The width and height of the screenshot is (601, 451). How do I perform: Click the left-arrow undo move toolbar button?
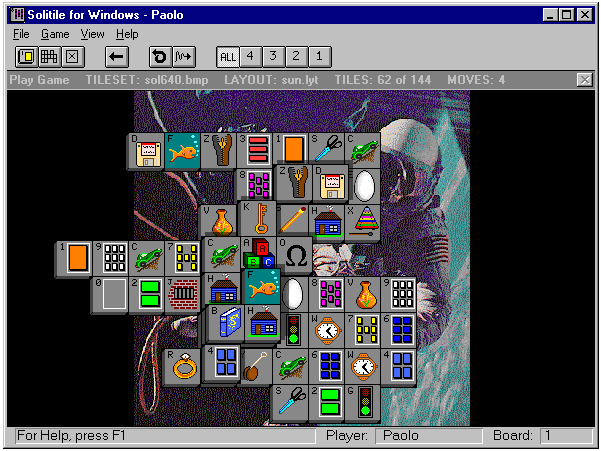click(116, 56)
